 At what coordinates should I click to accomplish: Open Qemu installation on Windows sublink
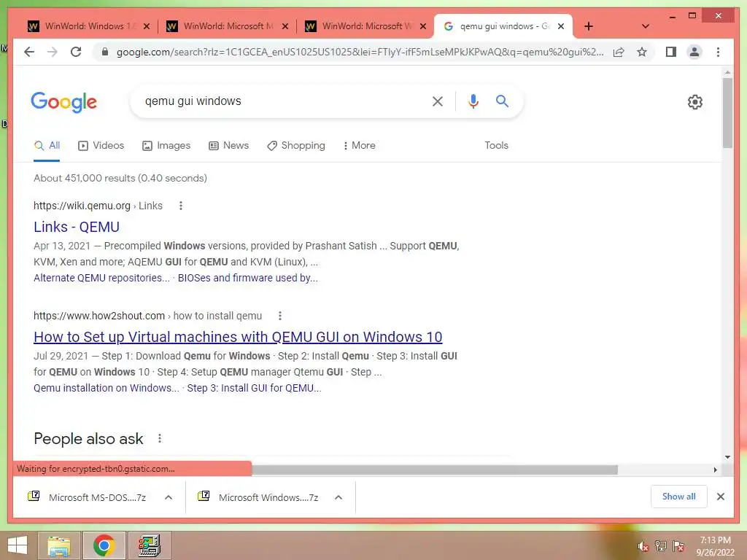click(x=107, y=388)
